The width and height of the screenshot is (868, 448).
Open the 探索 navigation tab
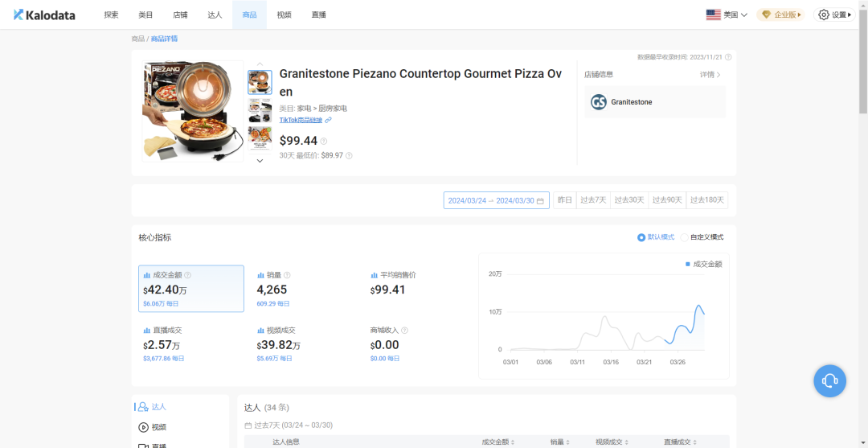111,15
